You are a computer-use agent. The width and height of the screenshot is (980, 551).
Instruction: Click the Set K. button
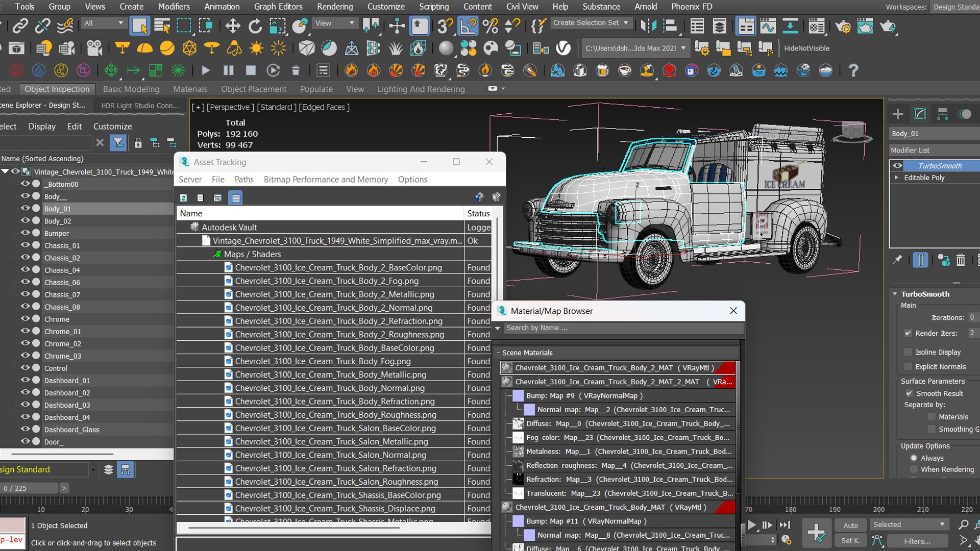pyautogui.click(x=850, y=541)
